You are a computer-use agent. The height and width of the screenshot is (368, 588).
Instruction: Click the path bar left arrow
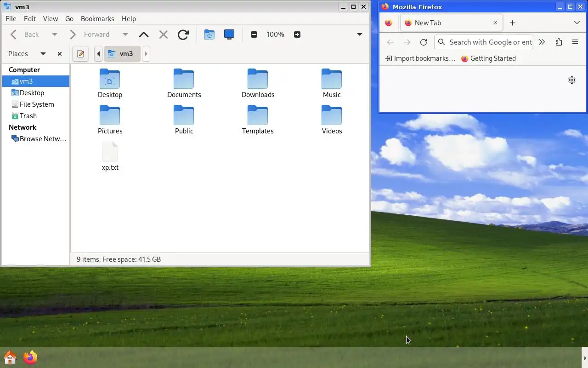[x=98, y=54]
